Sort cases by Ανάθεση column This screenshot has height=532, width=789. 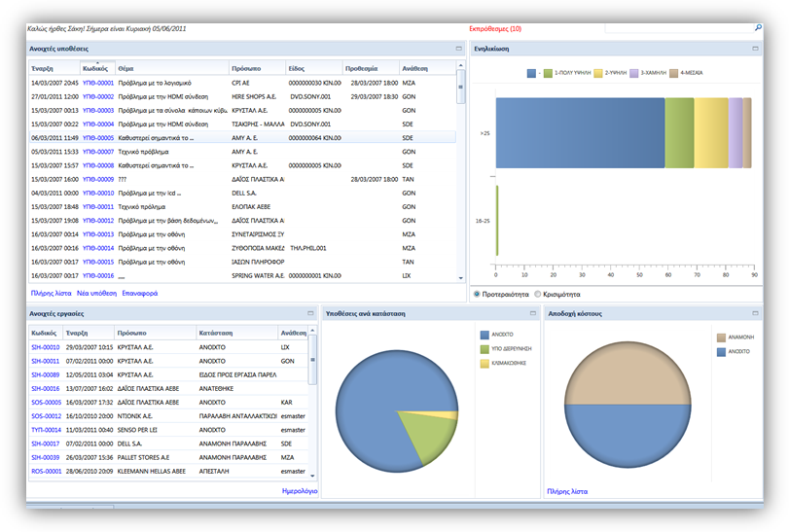coord(427,68)
